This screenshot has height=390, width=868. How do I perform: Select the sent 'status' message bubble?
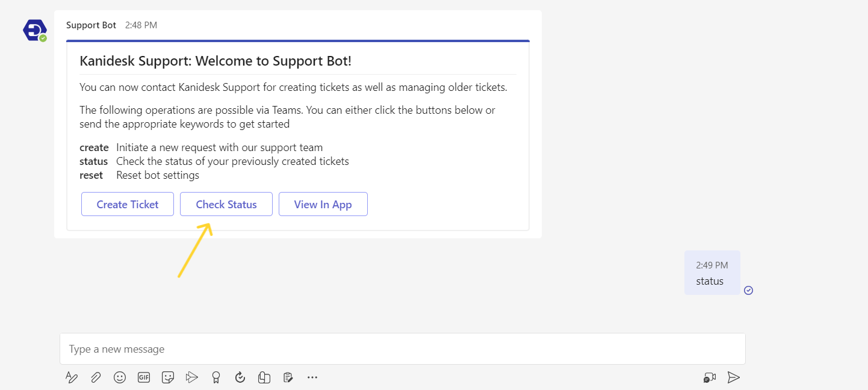pos(711,273)
